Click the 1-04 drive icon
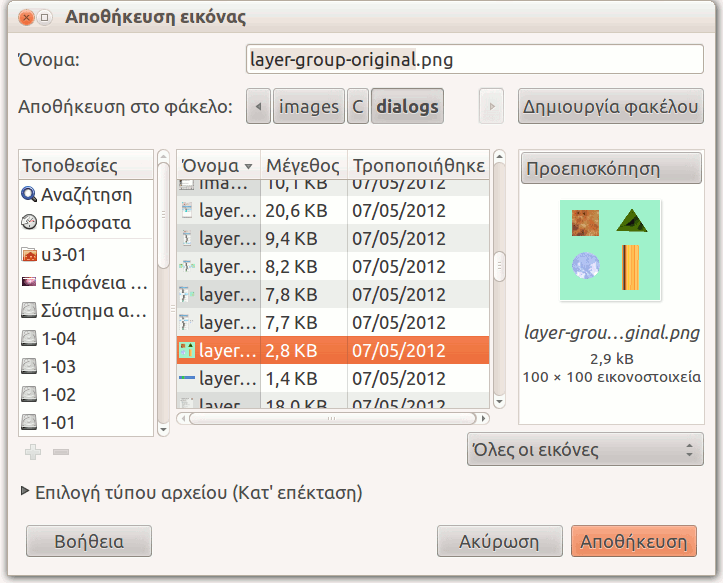 29,339
